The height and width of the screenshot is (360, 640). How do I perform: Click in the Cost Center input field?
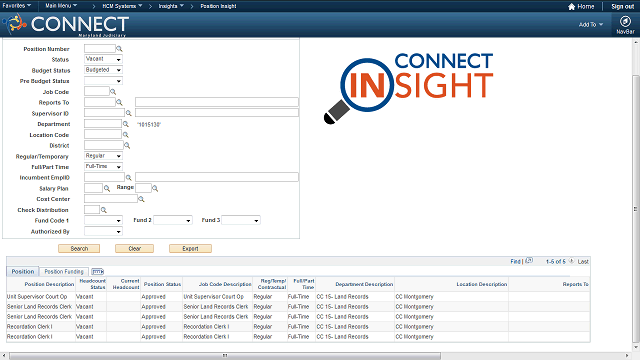coord(111,199)
